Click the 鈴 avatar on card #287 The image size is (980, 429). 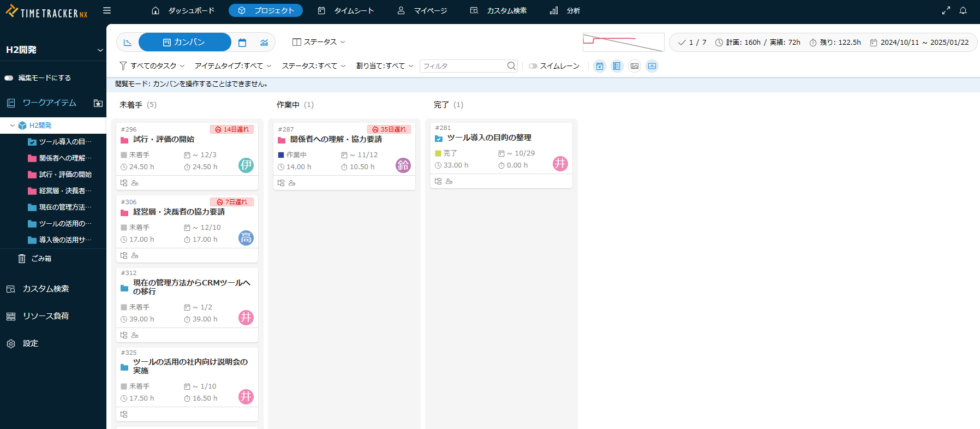(x=403, y=165)
